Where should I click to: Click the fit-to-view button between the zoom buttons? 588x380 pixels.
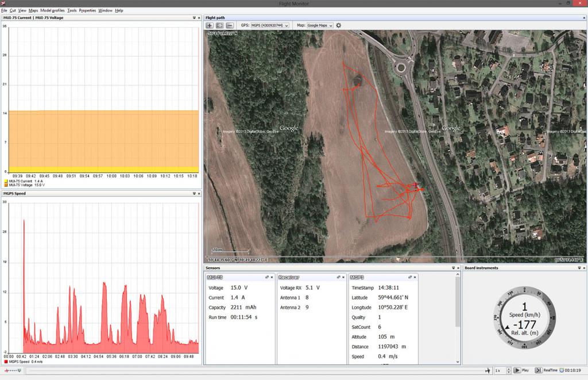(x=220, y=25)
